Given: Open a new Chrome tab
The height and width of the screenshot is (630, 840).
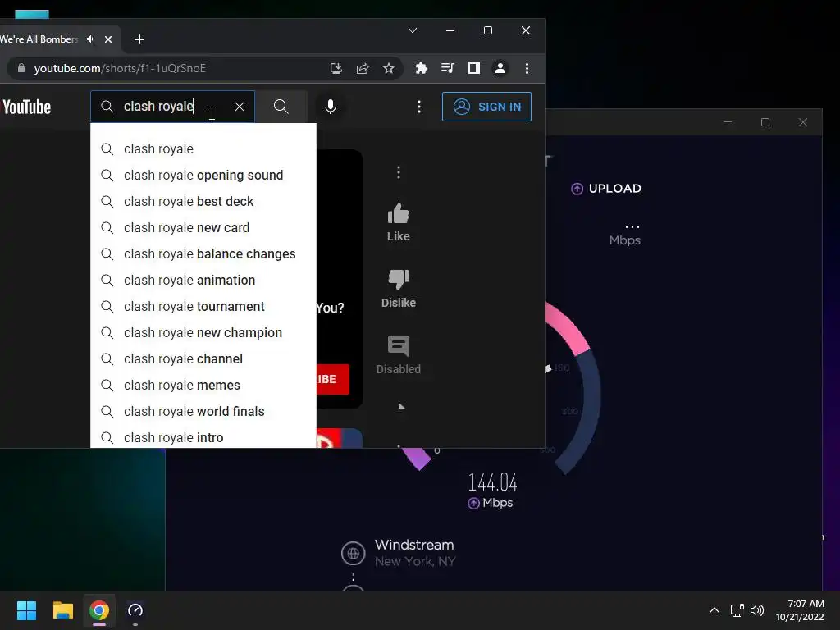Looking at the screenshot, I should click(139, 39).
